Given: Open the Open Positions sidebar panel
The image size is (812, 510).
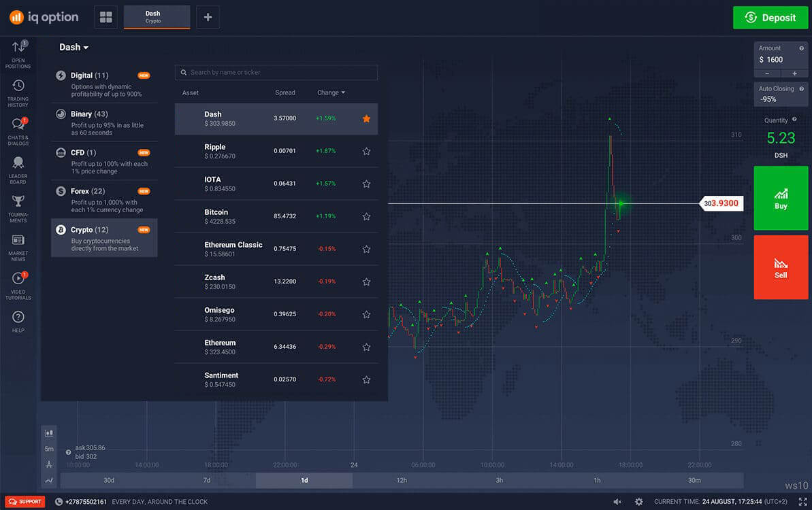Looking at the screenshot, I should click(x=18, y=54).
